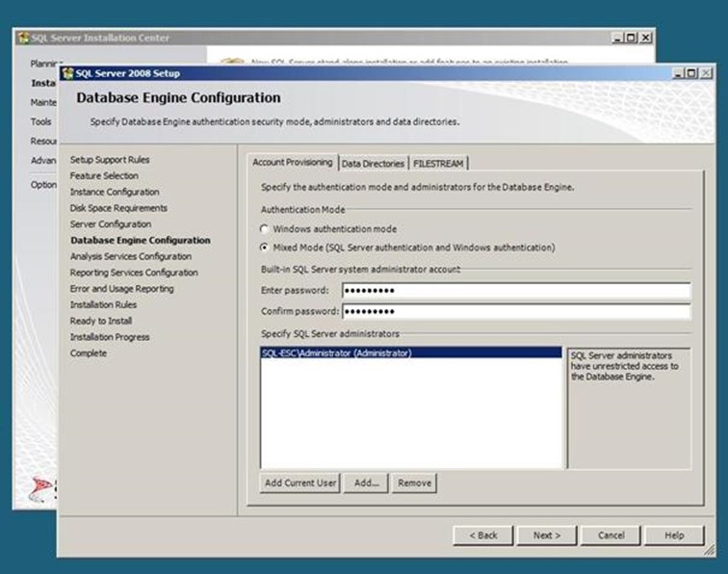
Task: Open Tools in Installation Center sidebar
Action: click(x=40, y=121)
